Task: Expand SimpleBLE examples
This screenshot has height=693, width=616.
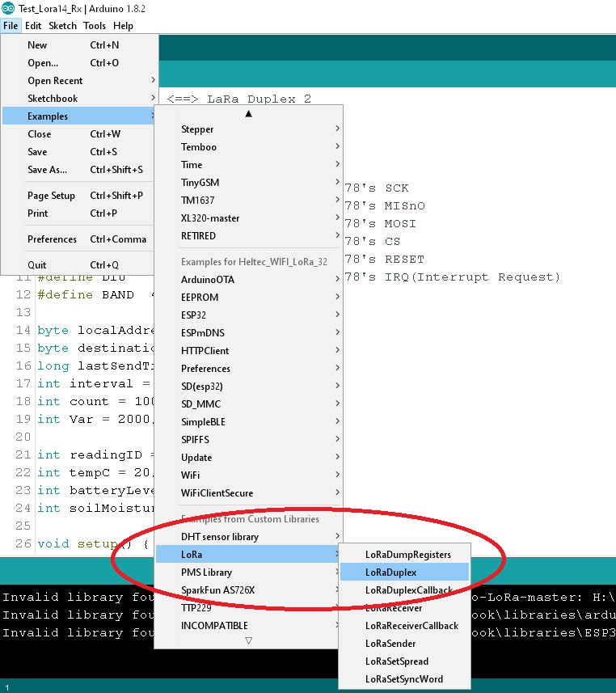Action: [x=248, y=421]
